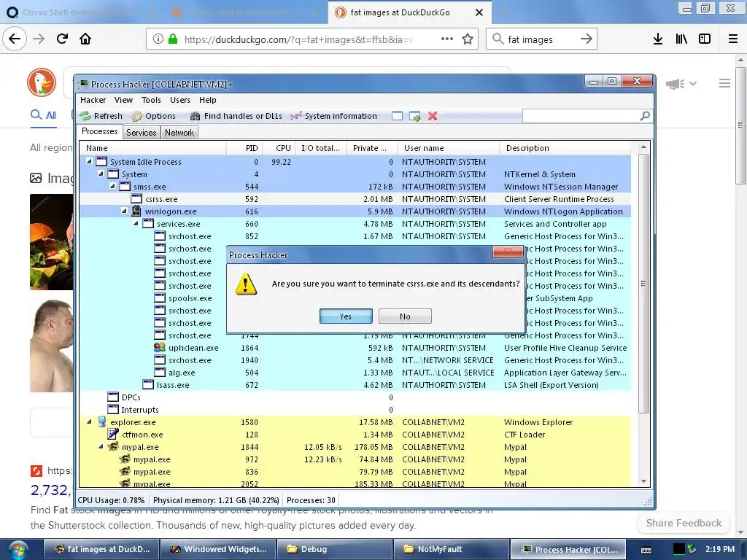Screen dimensions: 747x560
Task: Bookmark this page with the star
Action: pos(468,39)
